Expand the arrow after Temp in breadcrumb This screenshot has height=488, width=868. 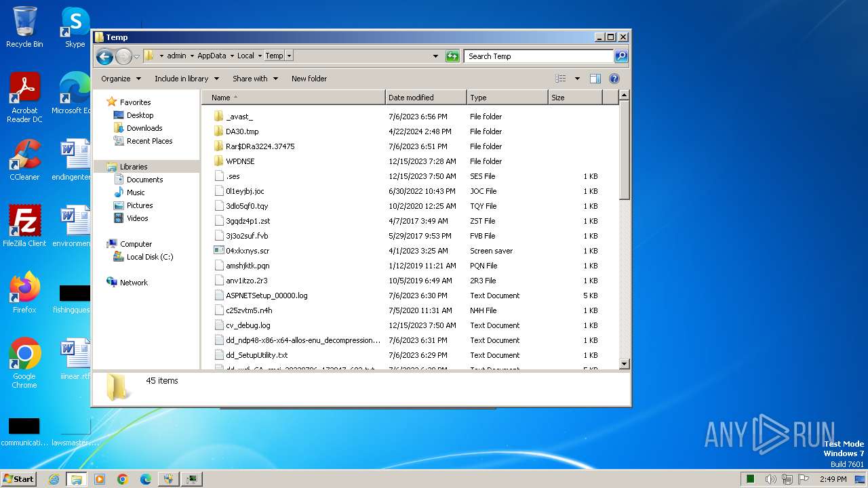(x=290, y=56)
